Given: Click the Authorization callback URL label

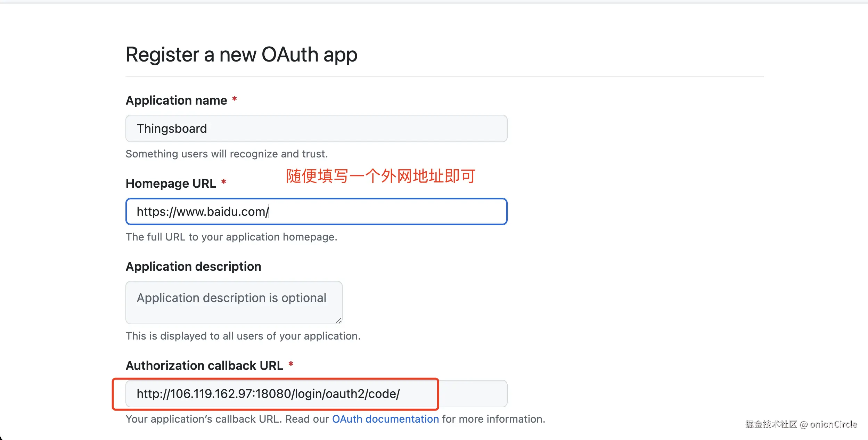Looking at the screenshot, I should coord(204,366).
